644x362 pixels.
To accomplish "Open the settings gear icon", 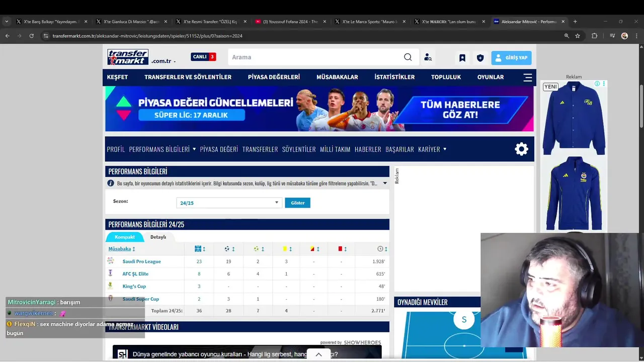I will (x=521, y=149).
